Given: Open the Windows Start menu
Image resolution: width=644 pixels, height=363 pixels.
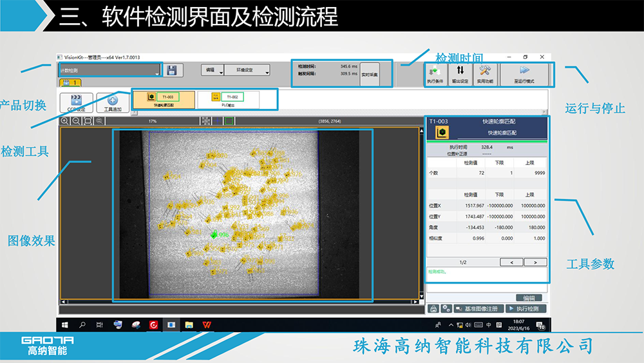Looking at the screenshot, I should coord(64,325).
